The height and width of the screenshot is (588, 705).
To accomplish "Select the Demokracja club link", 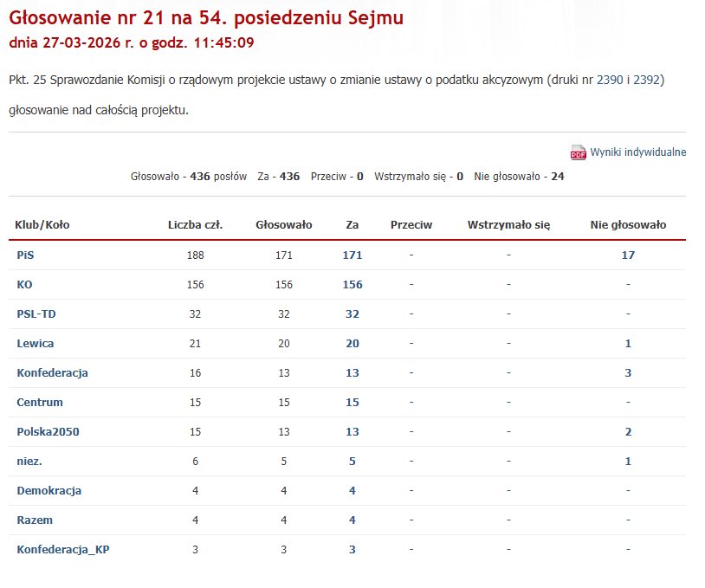I will pos(48,490).
